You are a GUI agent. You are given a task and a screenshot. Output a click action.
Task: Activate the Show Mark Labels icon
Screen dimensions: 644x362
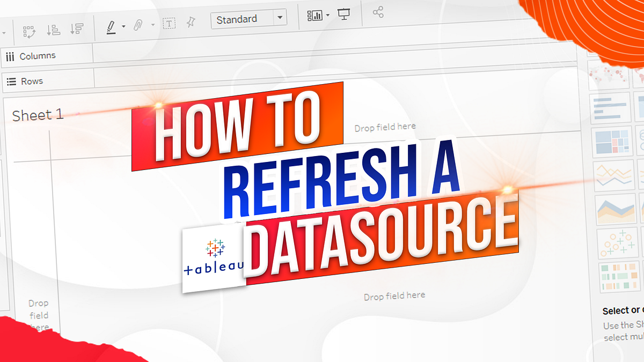[316, 14]
